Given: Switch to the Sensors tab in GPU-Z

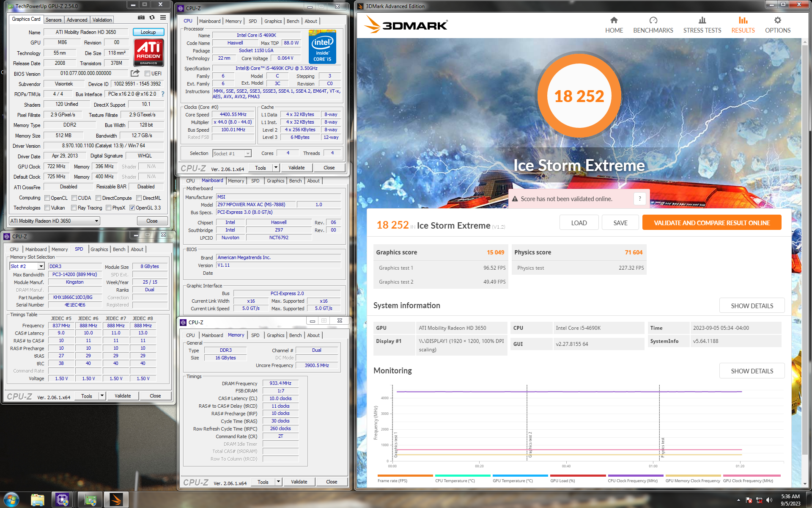Looking at the screenshot, I should 54,20.
